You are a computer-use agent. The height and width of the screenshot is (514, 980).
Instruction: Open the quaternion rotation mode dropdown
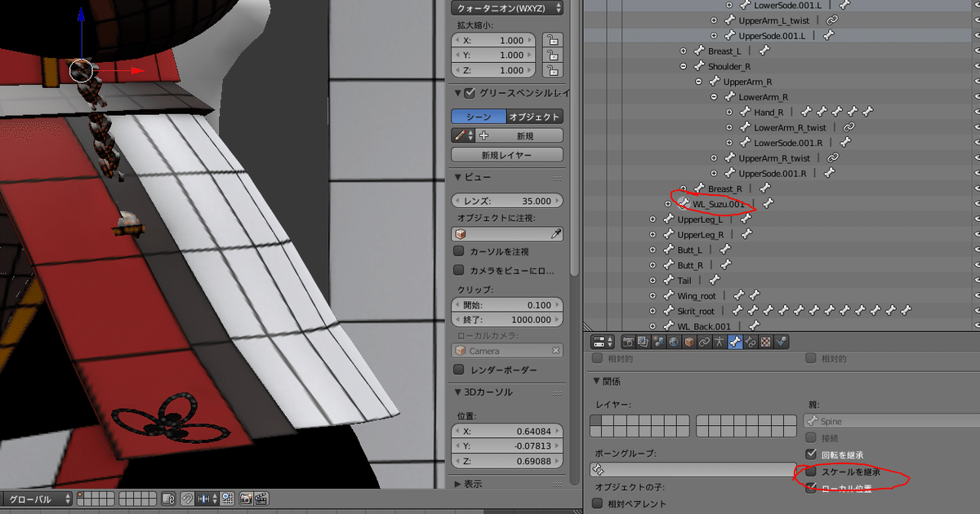pos(507,7)
